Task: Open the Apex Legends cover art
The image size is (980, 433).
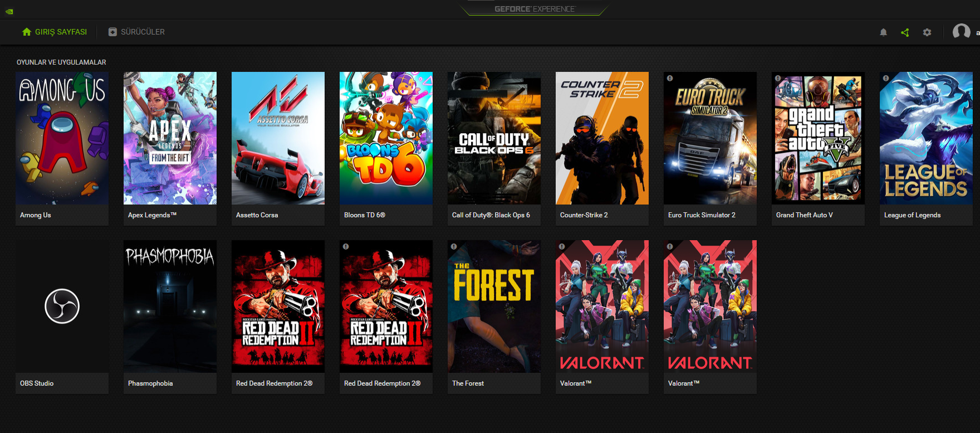Action: pyautogui.click(x=170, y=138)
